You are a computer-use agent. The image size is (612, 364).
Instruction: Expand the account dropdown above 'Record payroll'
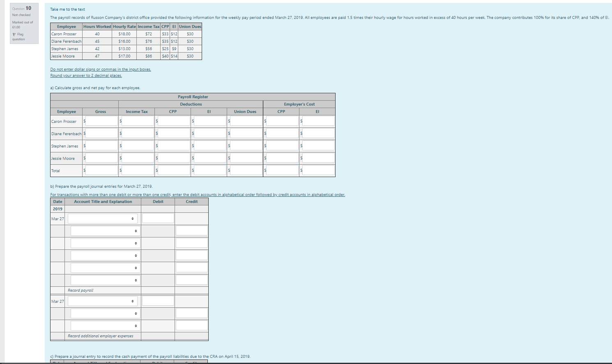click(x=105, y=280)
